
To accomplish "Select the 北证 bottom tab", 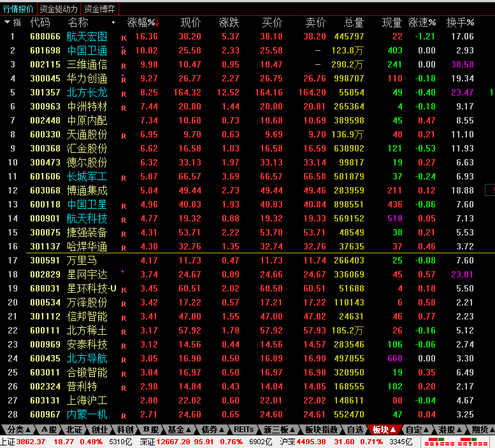I will pos(74,430).
